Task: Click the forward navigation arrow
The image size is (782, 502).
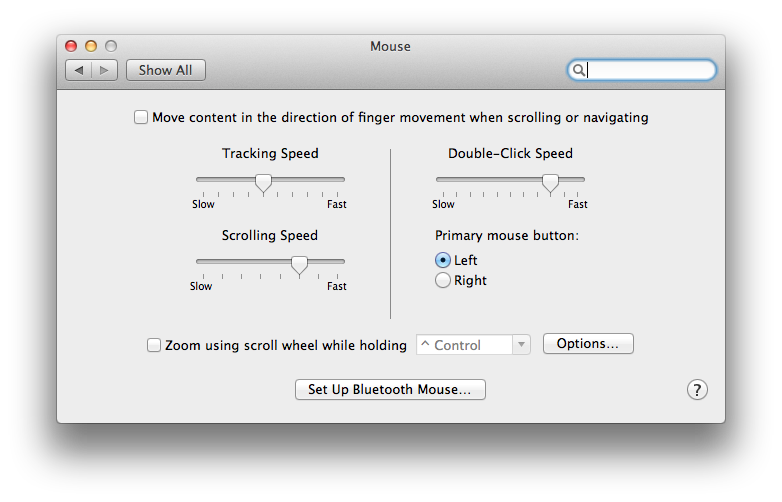Action: 106,70
